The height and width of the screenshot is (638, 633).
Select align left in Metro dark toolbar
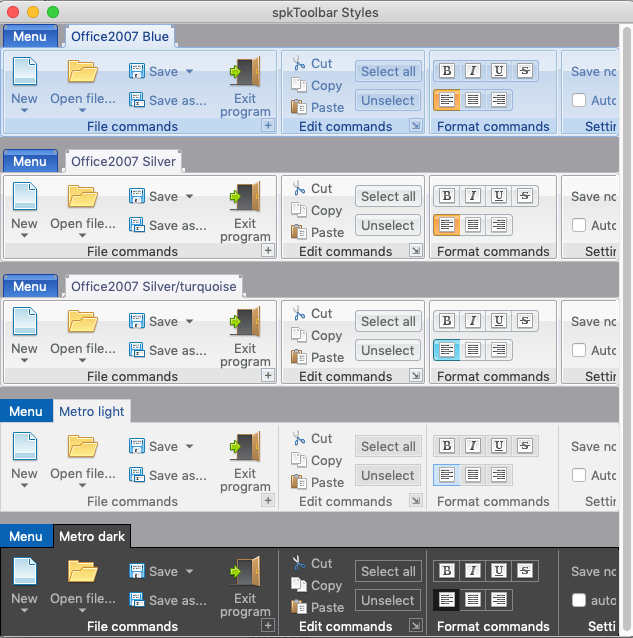447,600
